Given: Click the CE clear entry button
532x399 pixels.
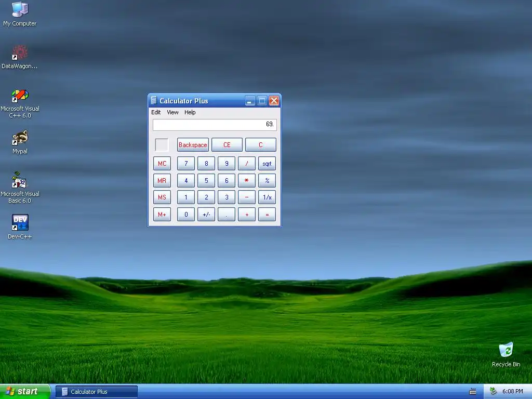Looking at the screenshot, I should click(x=227, y=145).
